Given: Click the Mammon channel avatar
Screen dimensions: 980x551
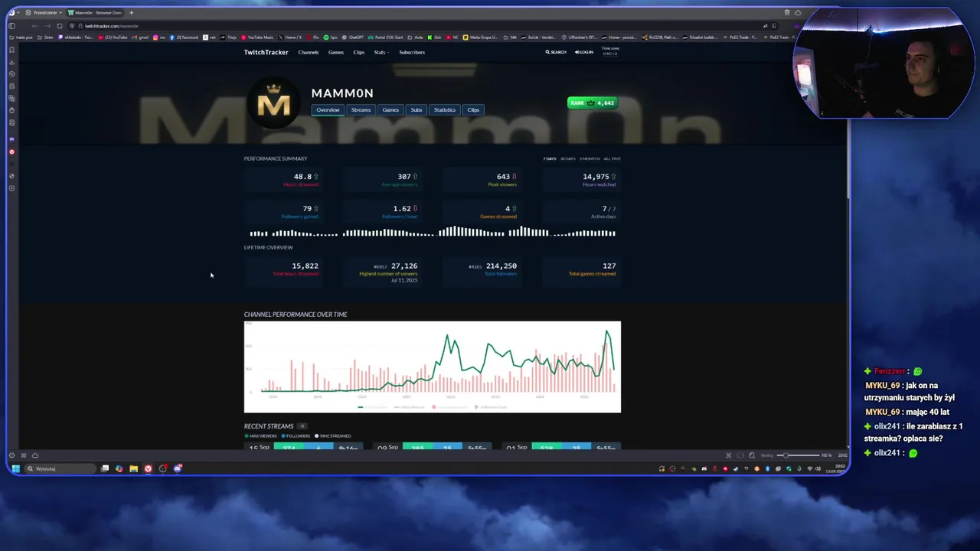Looking at the screenshot, I should click(x=274, y=103).
